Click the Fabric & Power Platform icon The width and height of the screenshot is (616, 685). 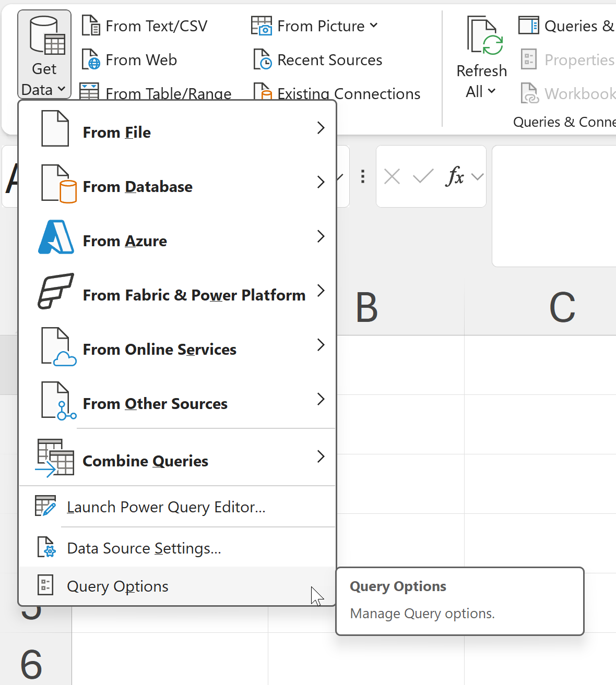tap(56, 291)
